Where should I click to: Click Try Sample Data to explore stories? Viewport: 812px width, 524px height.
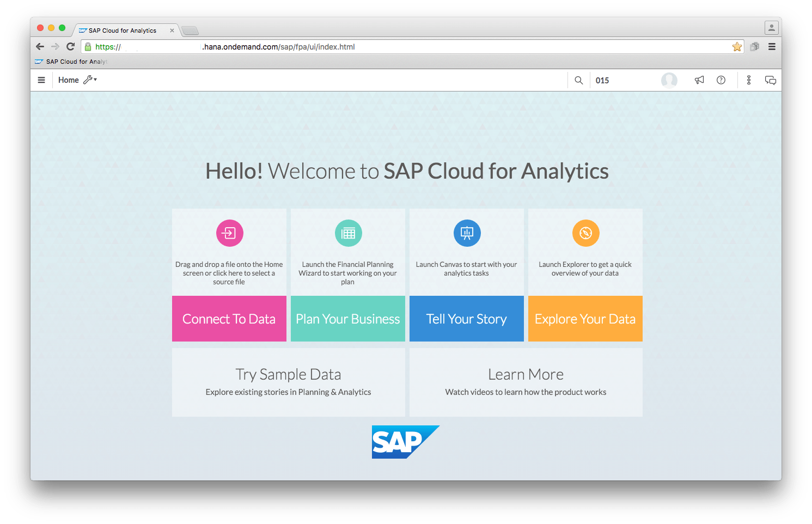288,381
